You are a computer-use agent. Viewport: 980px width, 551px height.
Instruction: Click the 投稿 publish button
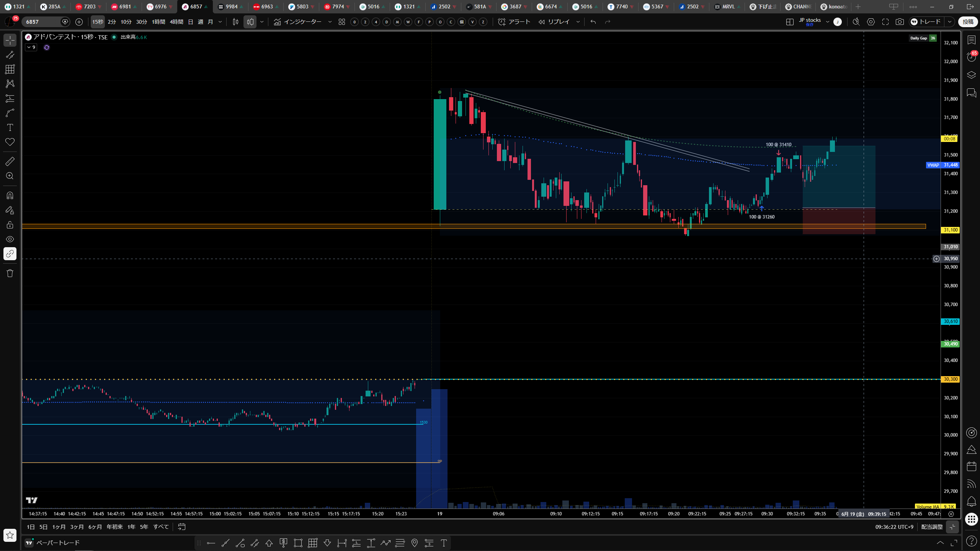click(968, 22)
